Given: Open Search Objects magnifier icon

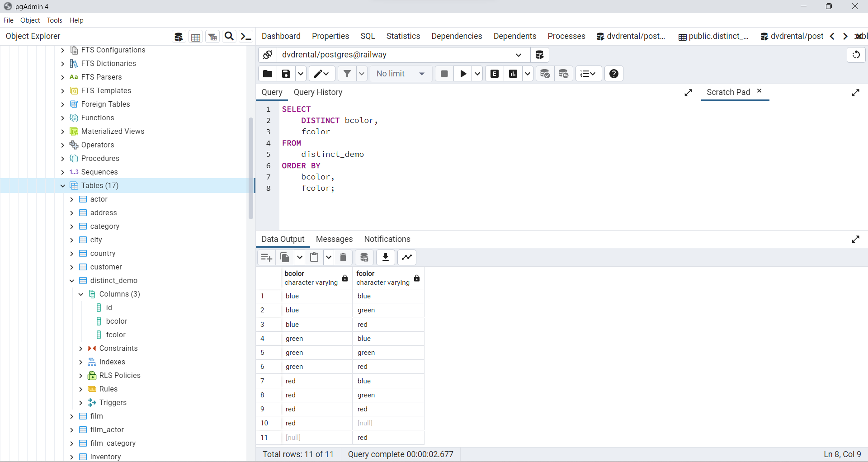Looking at the screenshot, I should coord(229,37).
